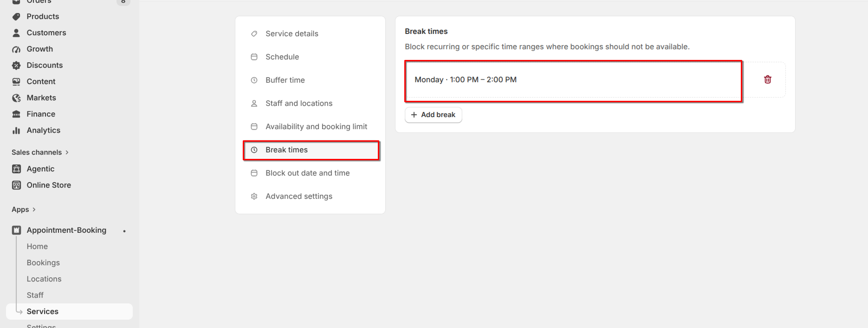Click the Finance bank icon

tap(16, 114)
